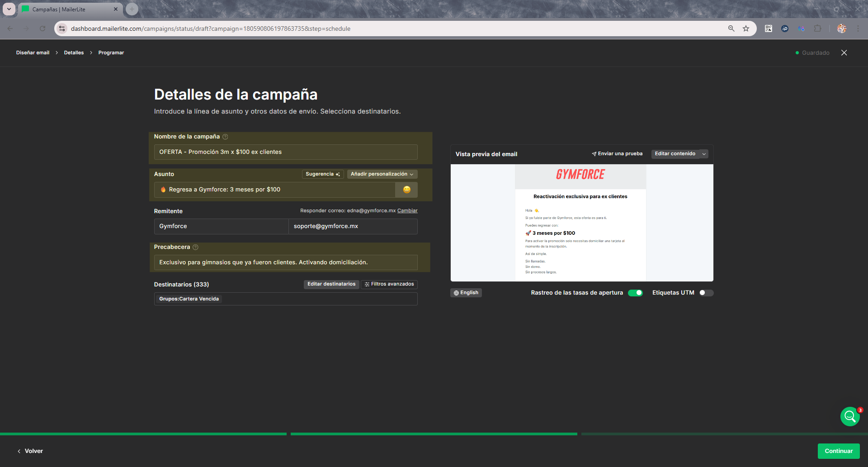This screenshot has height=467, width=868.
Task: Go to the Diseñar email step
Action: (x=33, y=53)
